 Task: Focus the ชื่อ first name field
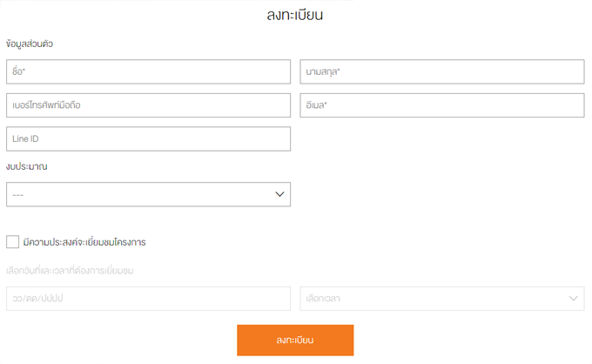point(148,71)
